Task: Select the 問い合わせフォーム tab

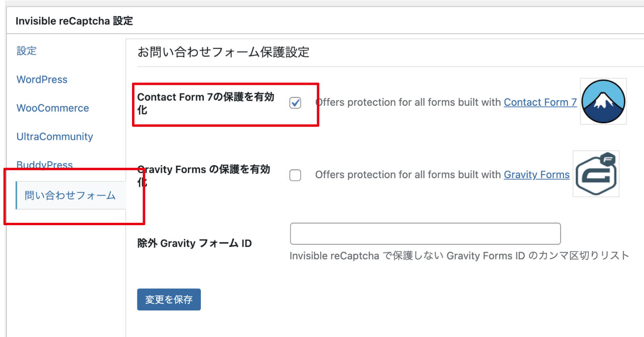Action: click(x=70, y=195)
